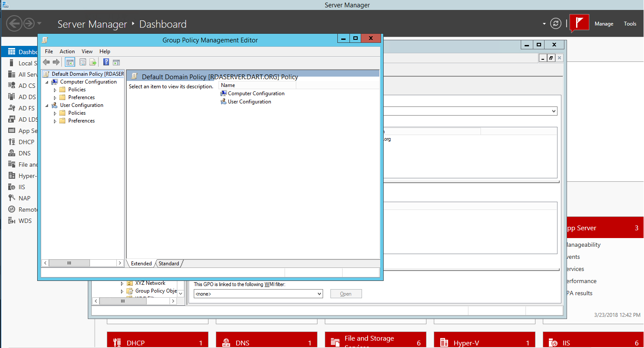Toggle Show/Hide Console Tree toolbar icon
The image size is (644, 348).
70,62
